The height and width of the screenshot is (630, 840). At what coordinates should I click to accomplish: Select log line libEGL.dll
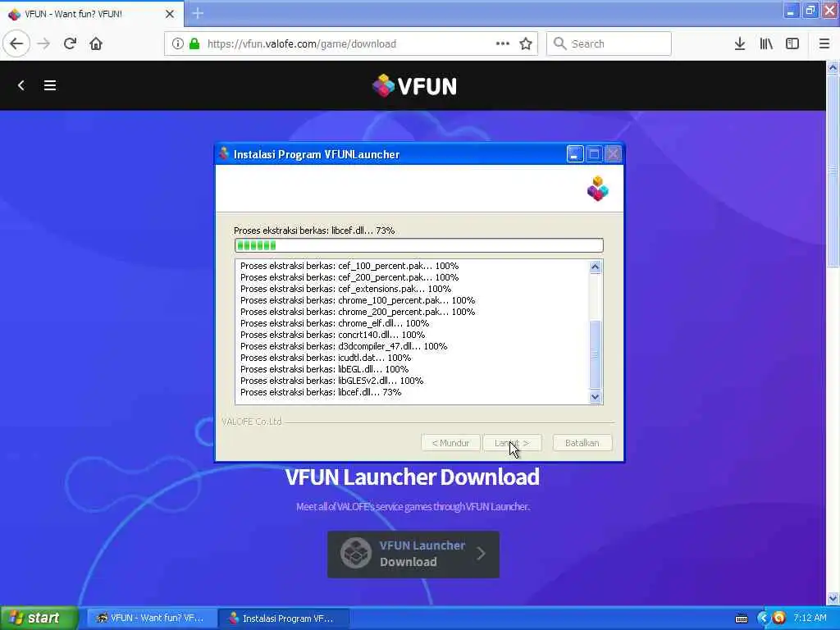tap(324, 369)
